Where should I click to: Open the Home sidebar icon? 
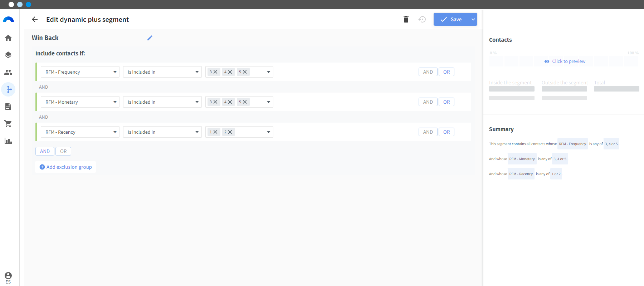(8, 38)
